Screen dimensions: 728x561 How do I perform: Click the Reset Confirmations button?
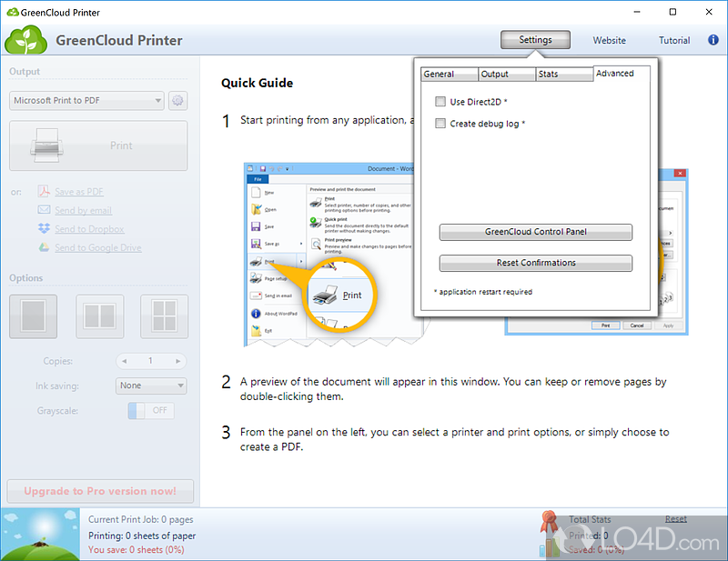(x=536, y=263)
